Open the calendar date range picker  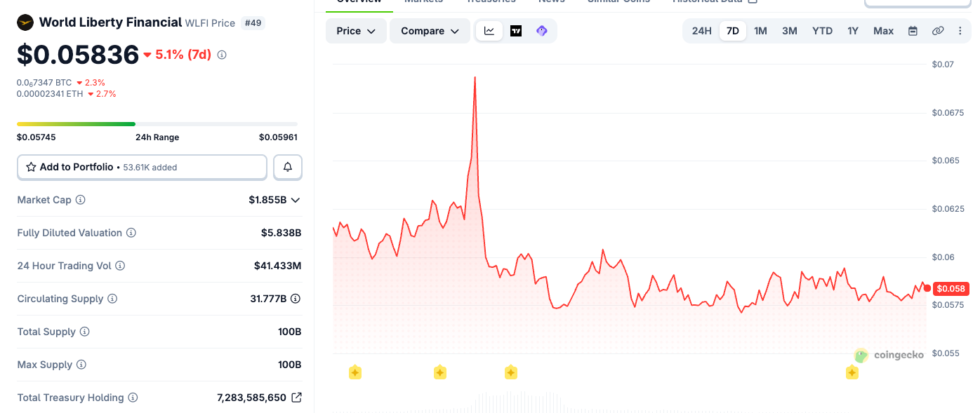click(x=913, y=31)
